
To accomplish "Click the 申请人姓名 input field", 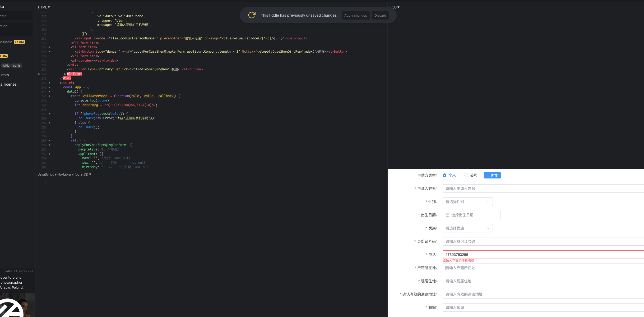I will tap(502, 188).
